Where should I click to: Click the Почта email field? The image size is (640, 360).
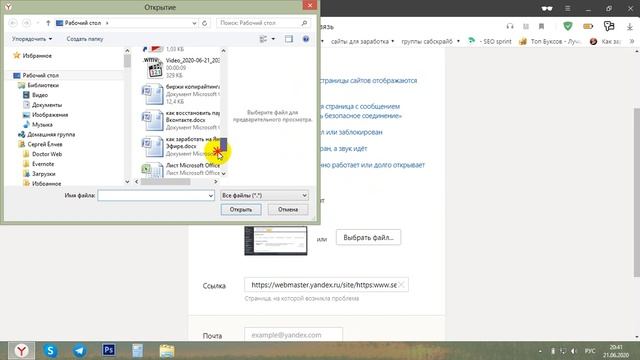click(x=293, y=335)
